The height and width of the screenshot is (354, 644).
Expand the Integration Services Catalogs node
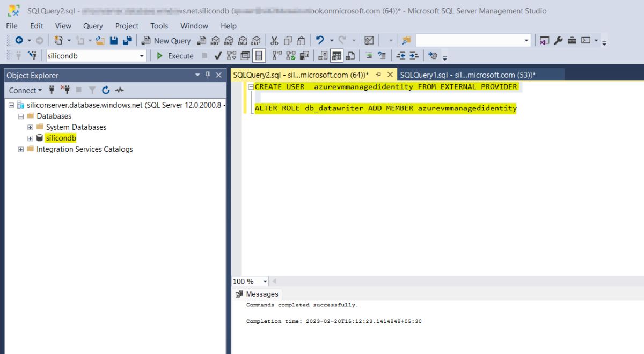point(20,149)
